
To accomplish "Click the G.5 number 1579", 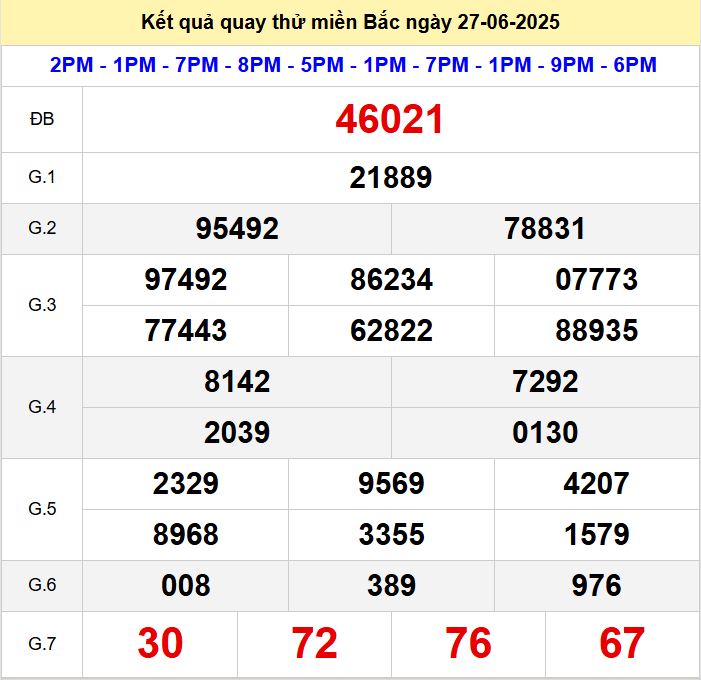I will click(x=596, y=534).
